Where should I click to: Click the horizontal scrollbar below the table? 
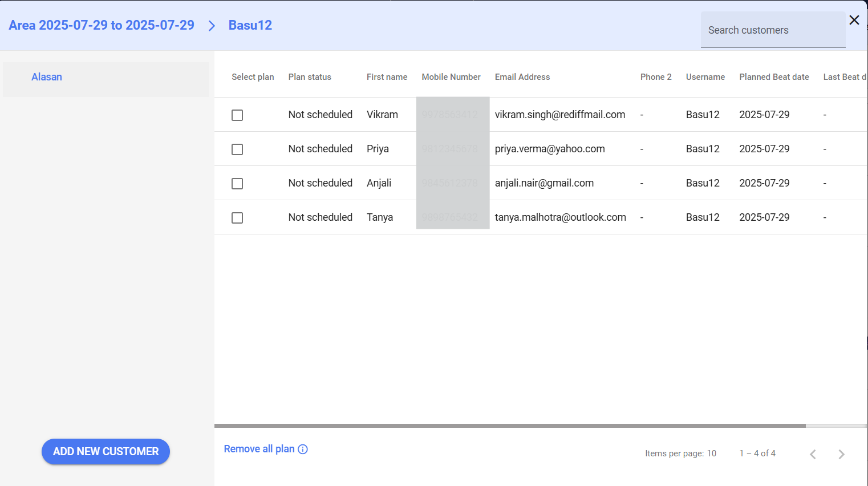(x=510, y=426)
